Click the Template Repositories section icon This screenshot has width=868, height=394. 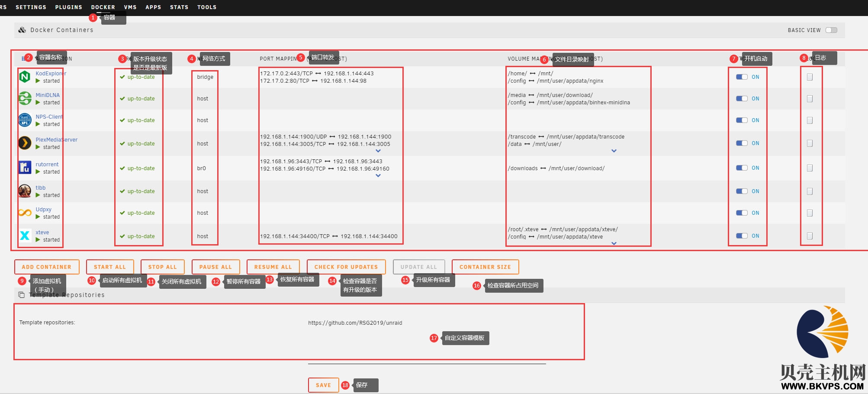[21, 295]
